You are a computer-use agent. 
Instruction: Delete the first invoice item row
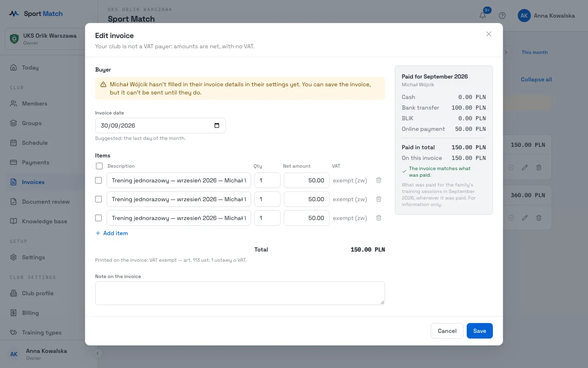(379, 180)
